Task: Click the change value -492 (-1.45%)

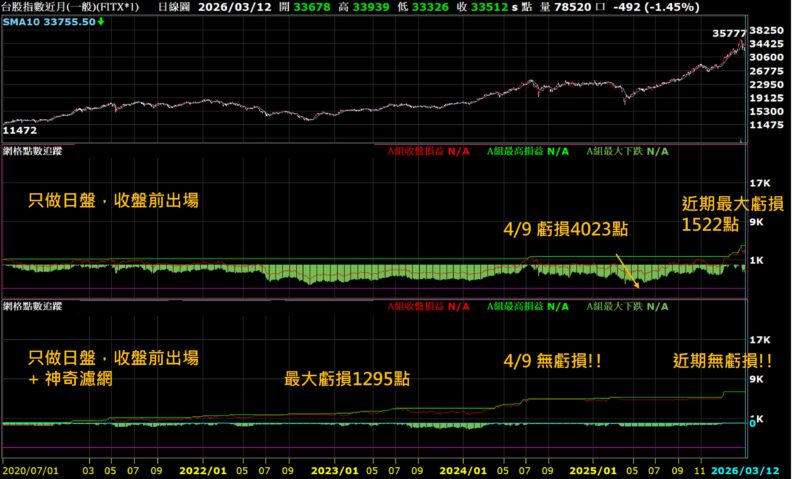Action: point(656,7)
